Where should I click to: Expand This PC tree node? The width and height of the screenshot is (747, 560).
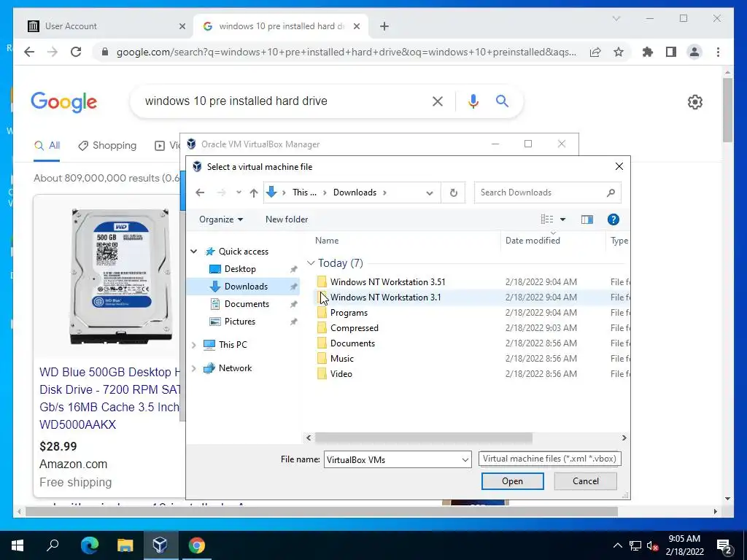(194, 345)
